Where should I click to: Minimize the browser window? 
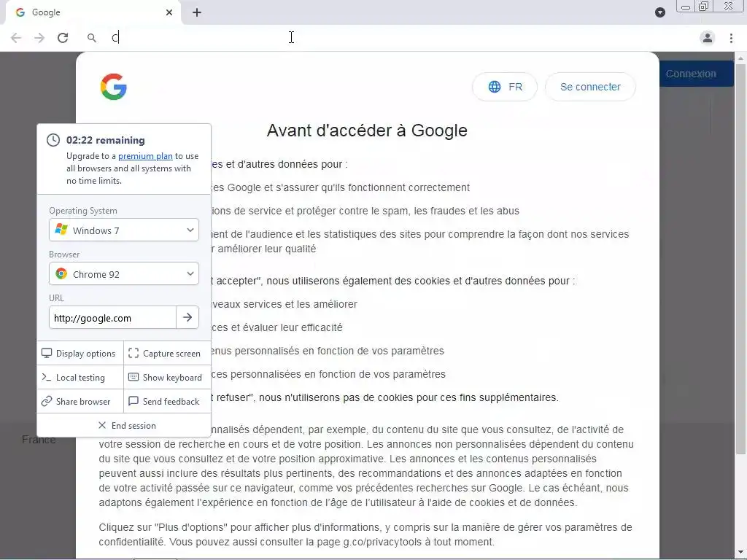click(686, 7)
